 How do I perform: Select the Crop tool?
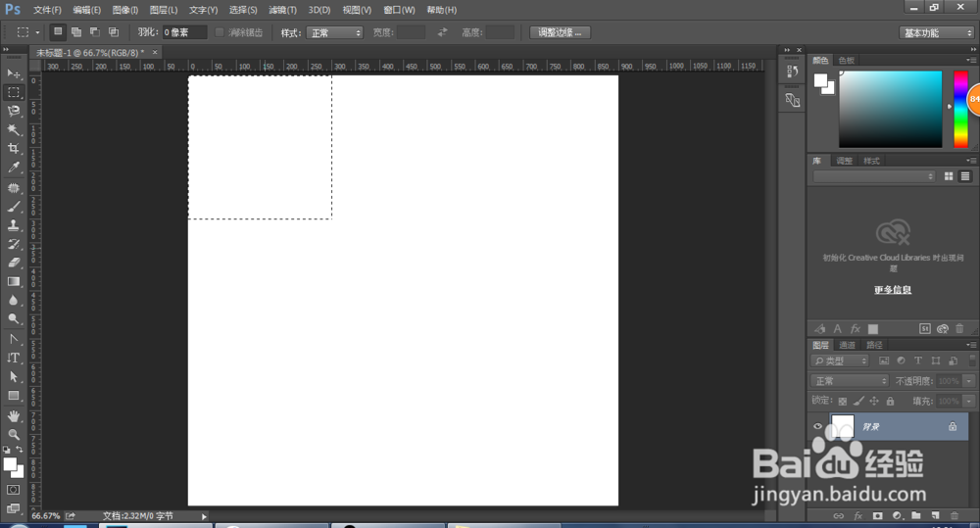[x=14, y=149]
